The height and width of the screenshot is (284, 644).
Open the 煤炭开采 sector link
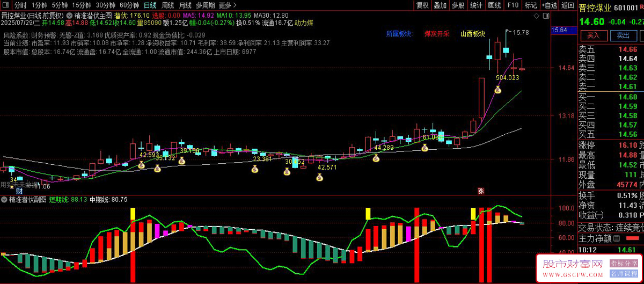437,34
